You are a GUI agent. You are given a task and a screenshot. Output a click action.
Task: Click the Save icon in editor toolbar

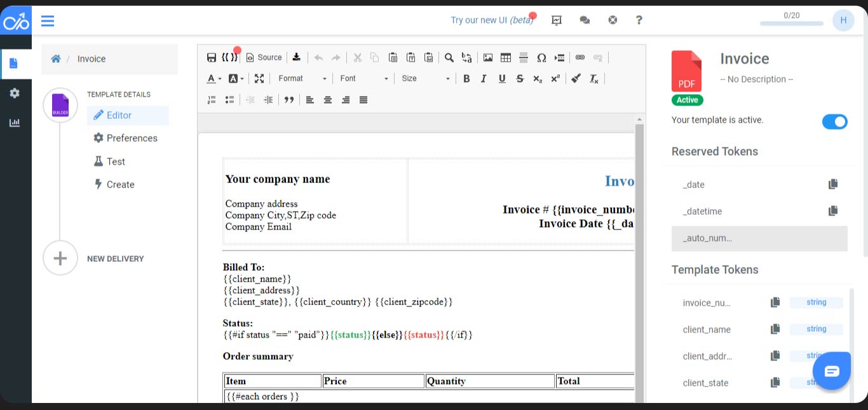pyautogui.click(x=212, y=58)
